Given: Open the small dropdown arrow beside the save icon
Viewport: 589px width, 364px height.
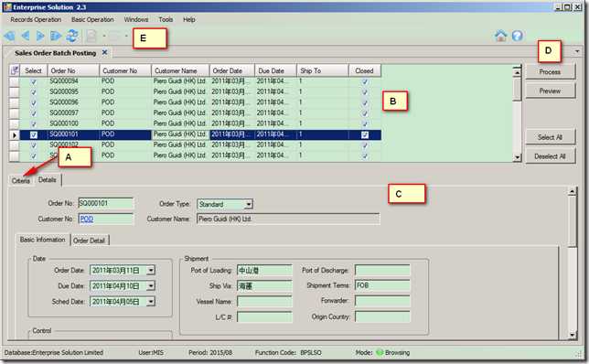Looking at the screenshot, I should (104, 36).
